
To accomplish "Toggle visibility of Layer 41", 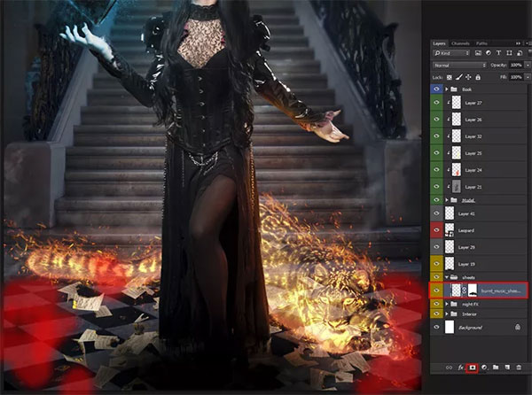I will click(436, 213).
